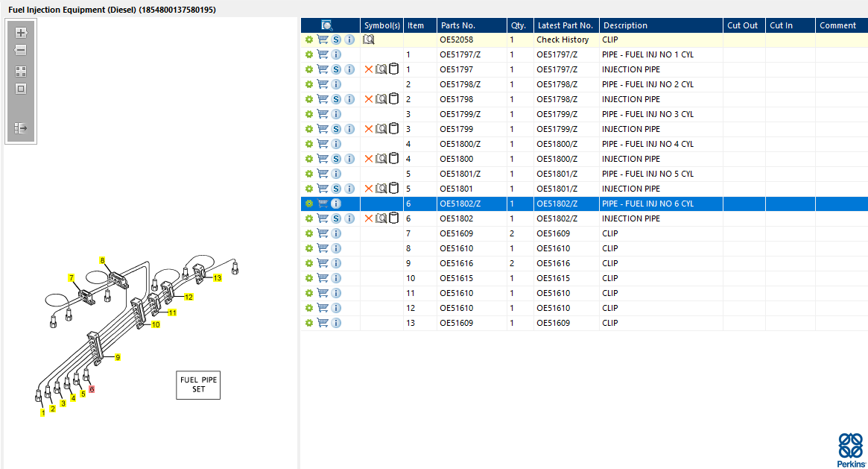868x469 pixels.
Task: Select the PIPE - FUEL INJ NO 1 CYL text
Action: point(647,54)
